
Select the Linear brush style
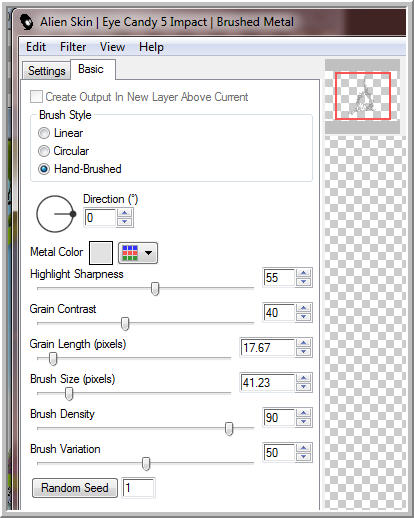pyautogui.click(x=44, y=133)
